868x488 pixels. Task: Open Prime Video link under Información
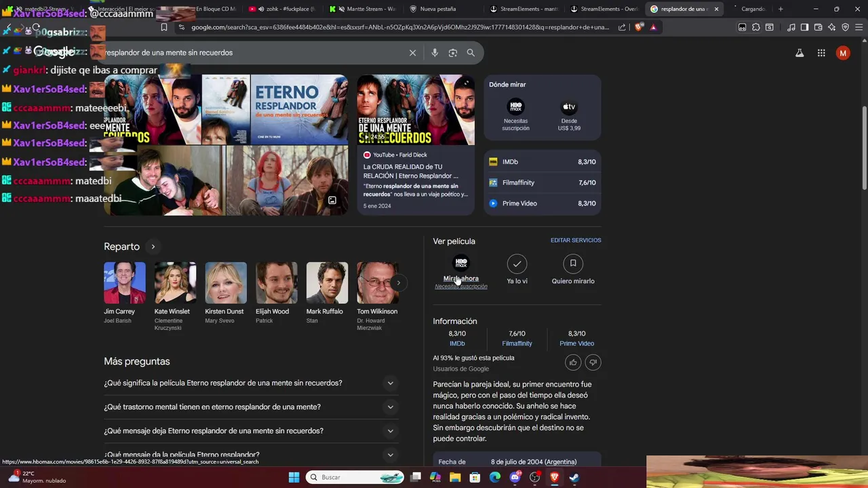pyautogui.click(x=576, y=344)
